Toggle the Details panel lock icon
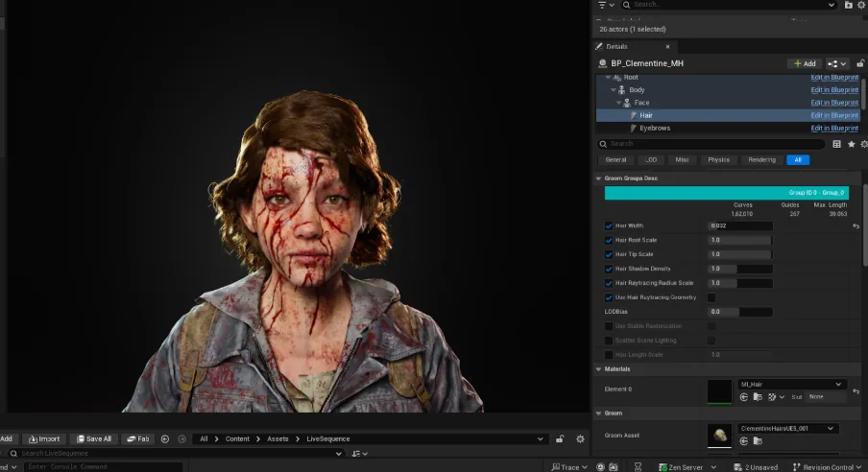The height and width of the screenshot is (472, 868). pyautogui.click(x=860, y=63)
